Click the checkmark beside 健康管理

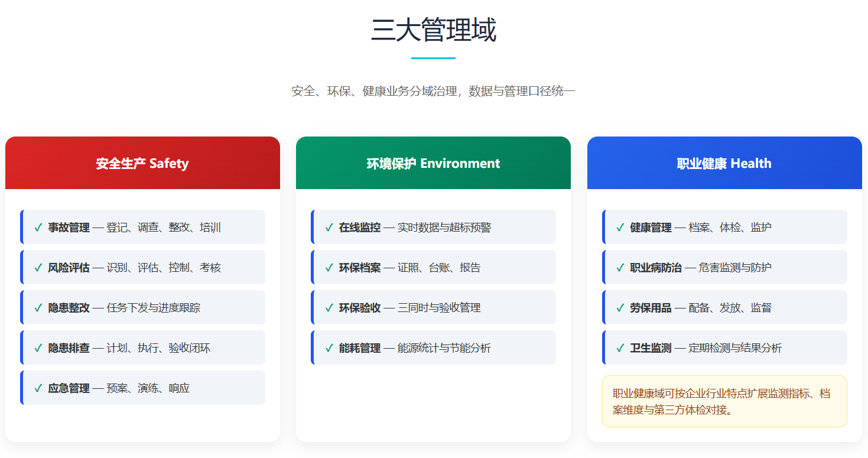[x=620, y=228]
